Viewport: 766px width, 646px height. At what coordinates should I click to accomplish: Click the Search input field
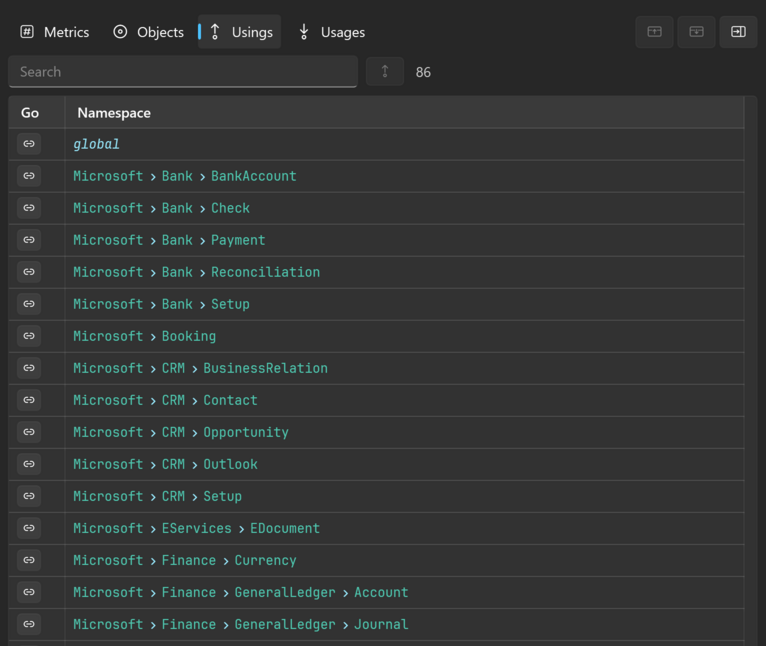183,72
